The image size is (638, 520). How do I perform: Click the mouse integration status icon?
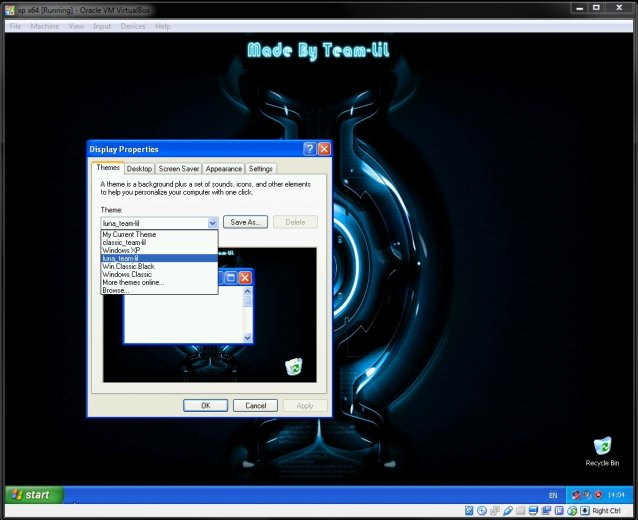coord(572,510)
